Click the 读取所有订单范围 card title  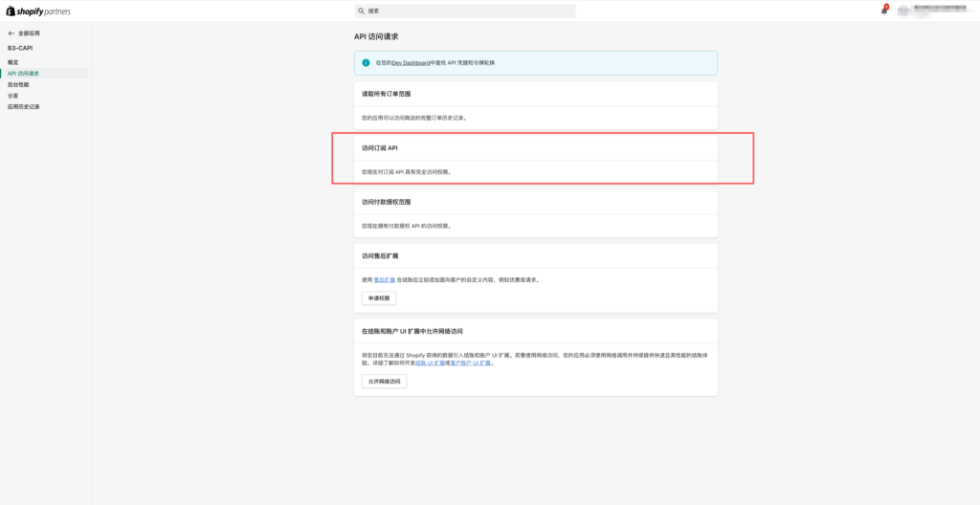(x=387, y=94)
